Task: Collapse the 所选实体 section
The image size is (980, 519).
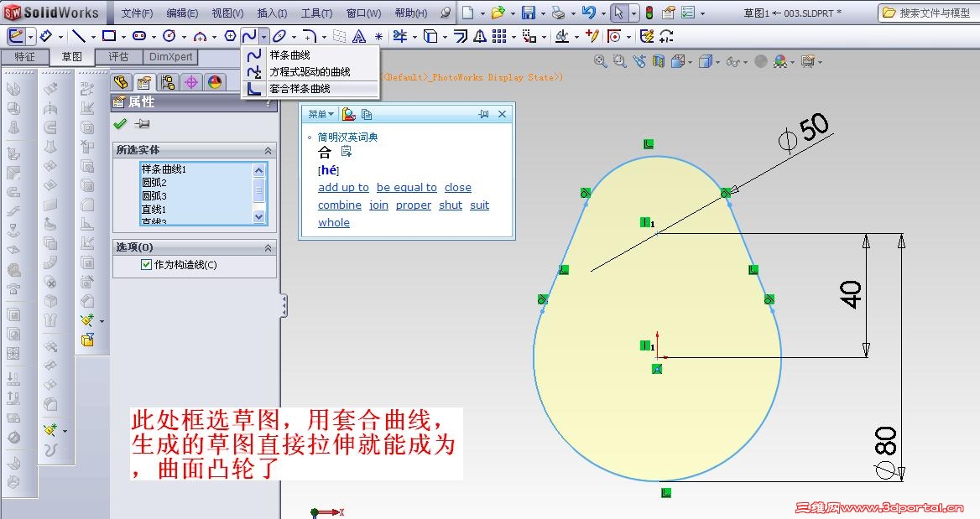Action: (x=268, y=151)
